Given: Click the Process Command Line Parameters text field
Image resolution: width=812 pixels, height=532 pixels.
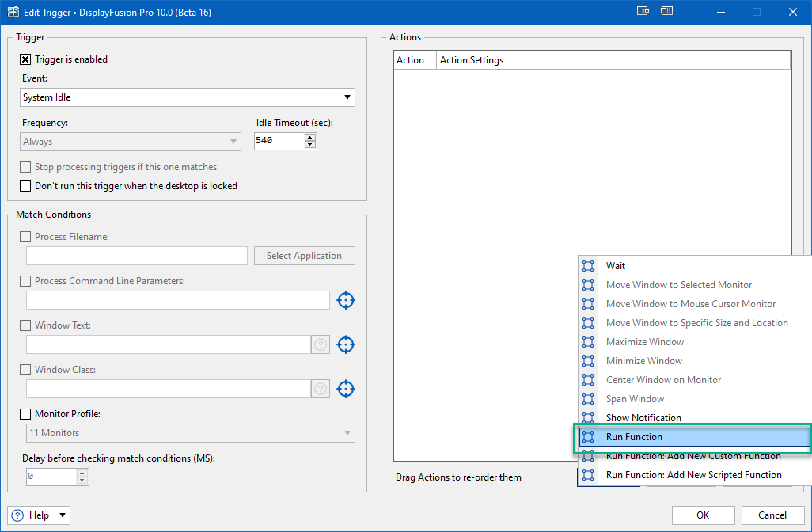Looking at the screenshot, I should [177, 300].
